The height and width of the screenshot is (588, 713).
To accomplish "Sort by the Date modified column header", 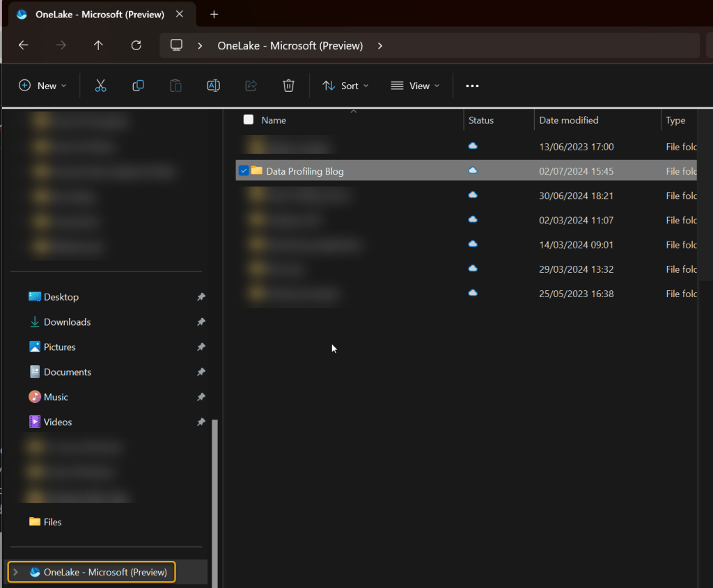I will 569,120.
